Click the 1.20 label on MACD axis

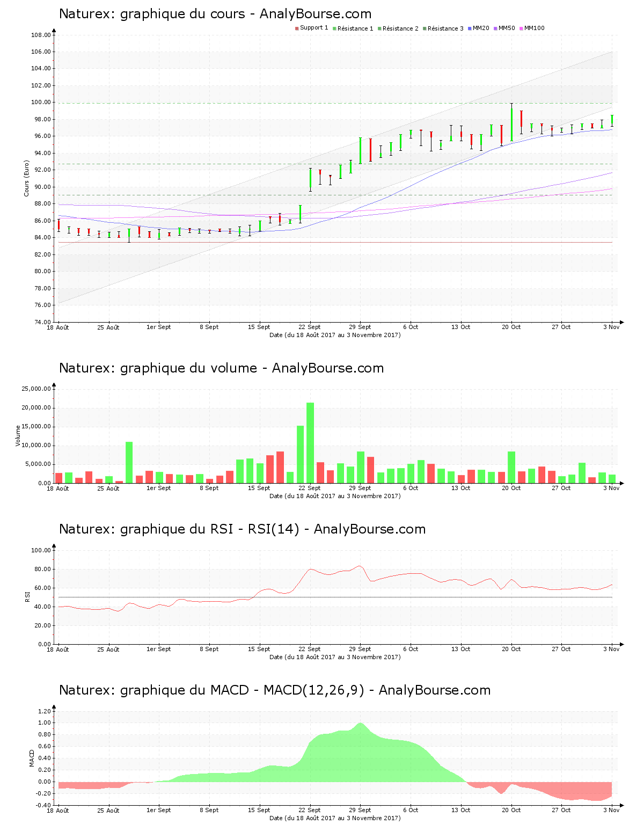[45, 711]
